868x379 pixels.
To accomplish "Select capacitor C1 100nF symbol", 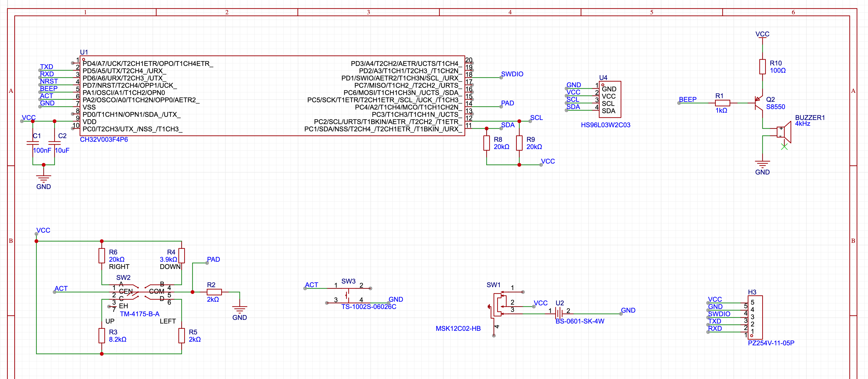I will [x=33, y=143].
